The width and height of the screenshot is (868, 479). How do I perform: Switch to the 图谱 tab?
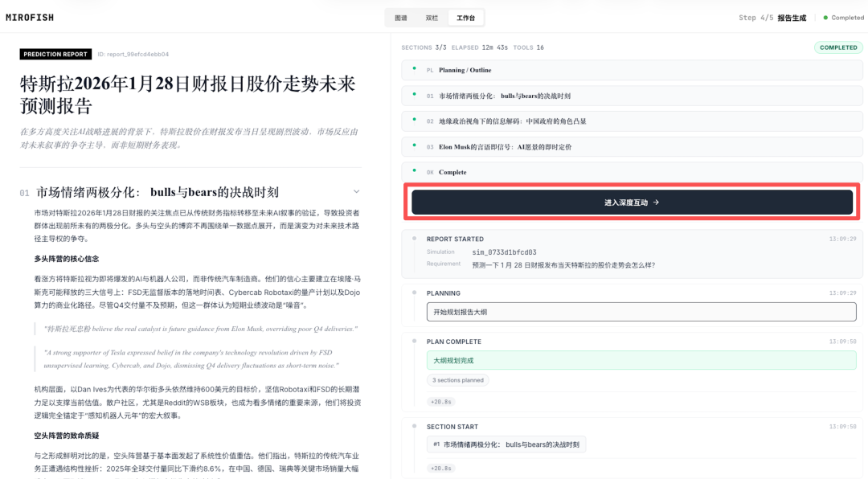[x=400, y=16]
